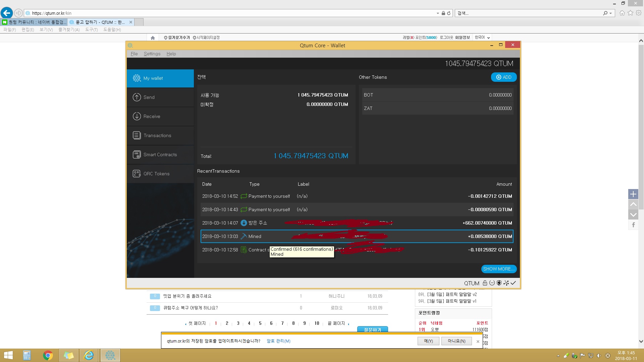Click the 로그아웃 link
This screenshot has height=362, width=644.
(446, 38)
